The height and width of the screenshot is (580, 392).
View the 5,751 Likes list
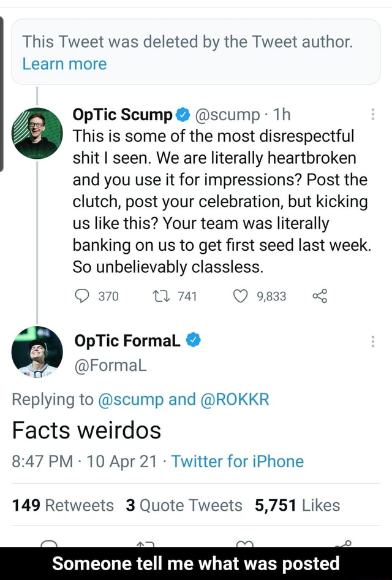click(x=297, y=505)
